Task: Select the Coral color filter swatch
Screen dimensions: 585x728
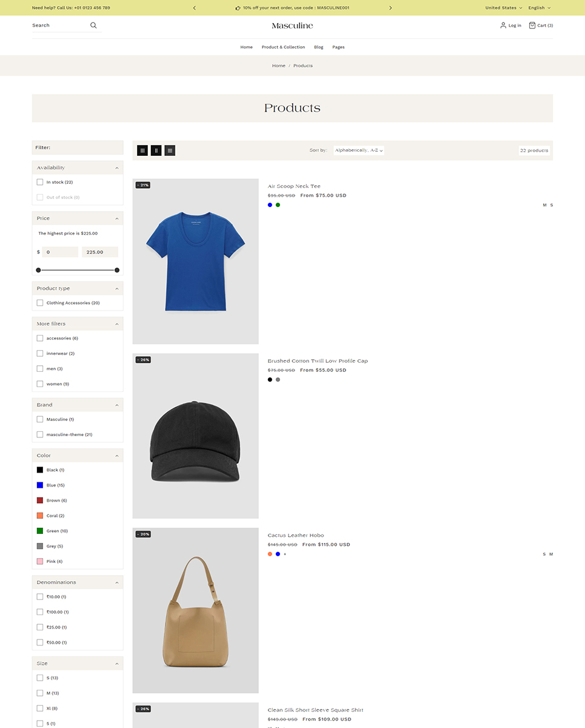Action: click(x=40, y=516)
